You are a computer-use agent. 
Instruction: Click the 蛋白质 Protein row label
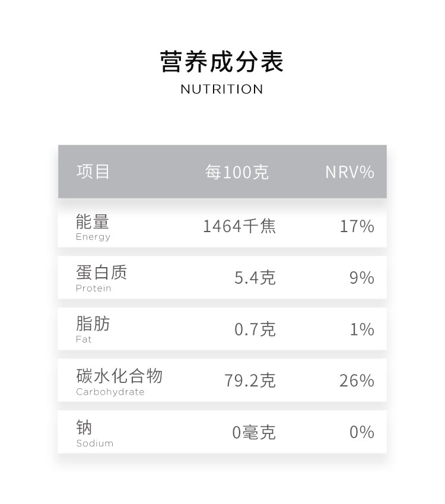[101, 278]
